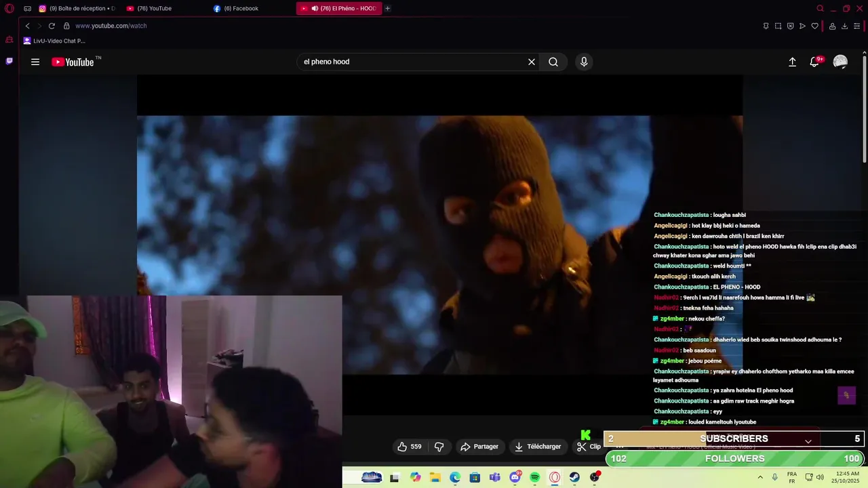The image size is (868, 488).
Task: Open the Opera main menu logo
Action: [x=9, y=9]
